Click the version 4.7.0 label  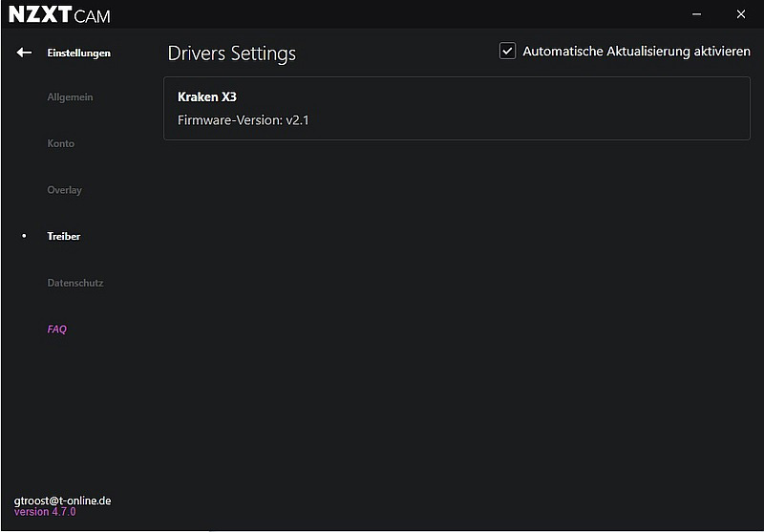pos(45,512)
